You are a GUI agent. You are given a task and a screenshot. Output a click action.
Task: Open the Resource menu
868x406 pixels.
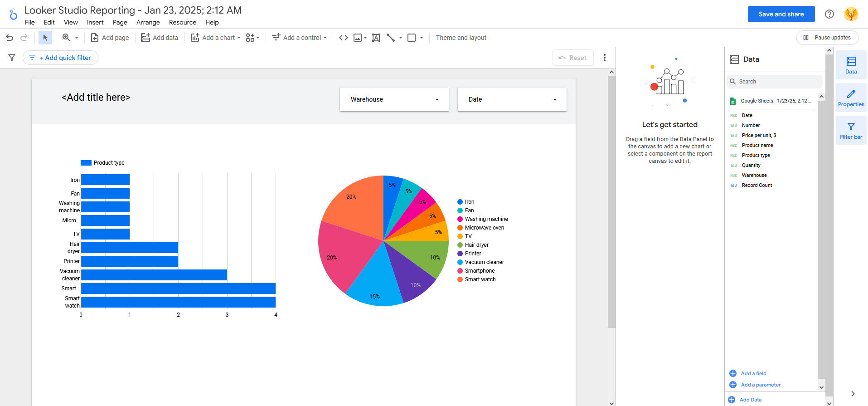(183, 22)
